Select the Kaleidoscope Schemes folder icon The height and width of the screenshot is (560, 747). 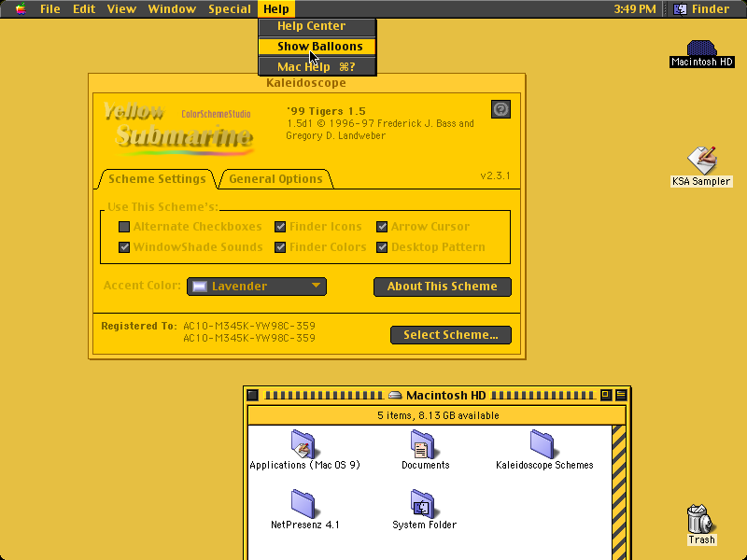[543, 444]
